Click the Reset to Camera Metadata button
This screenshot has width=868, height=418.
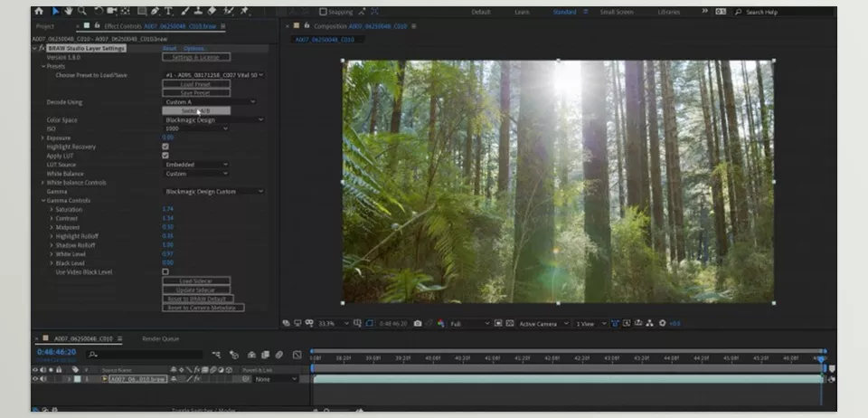[203, 308]
